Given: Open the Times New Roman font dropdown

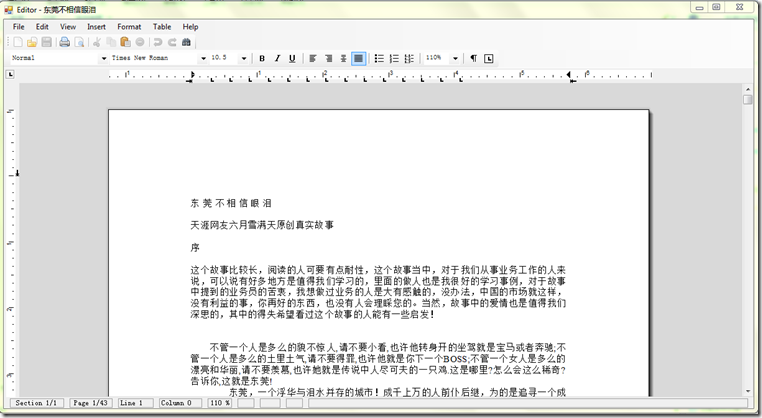Looking at the screenshot, I should pos(203,58).
